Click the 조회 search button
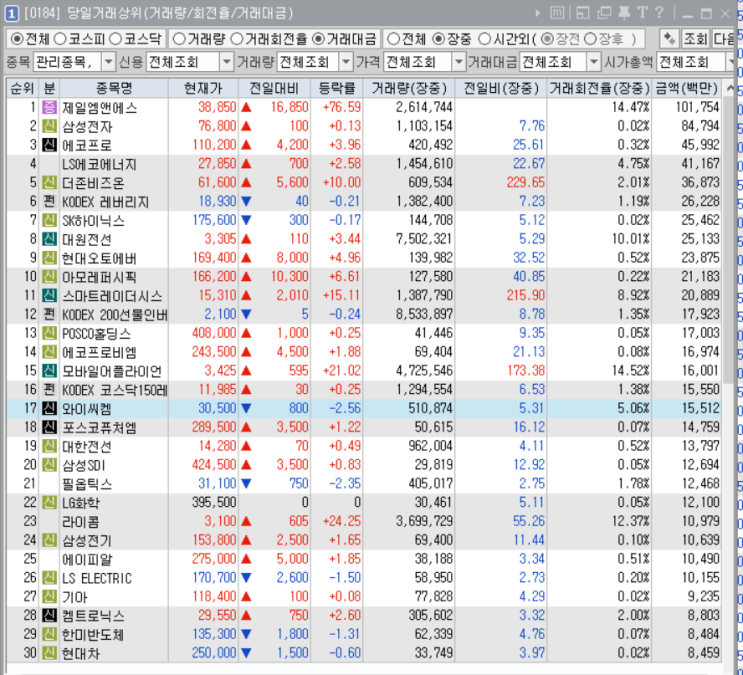743x675 pixels. click(x=695, y=39)
